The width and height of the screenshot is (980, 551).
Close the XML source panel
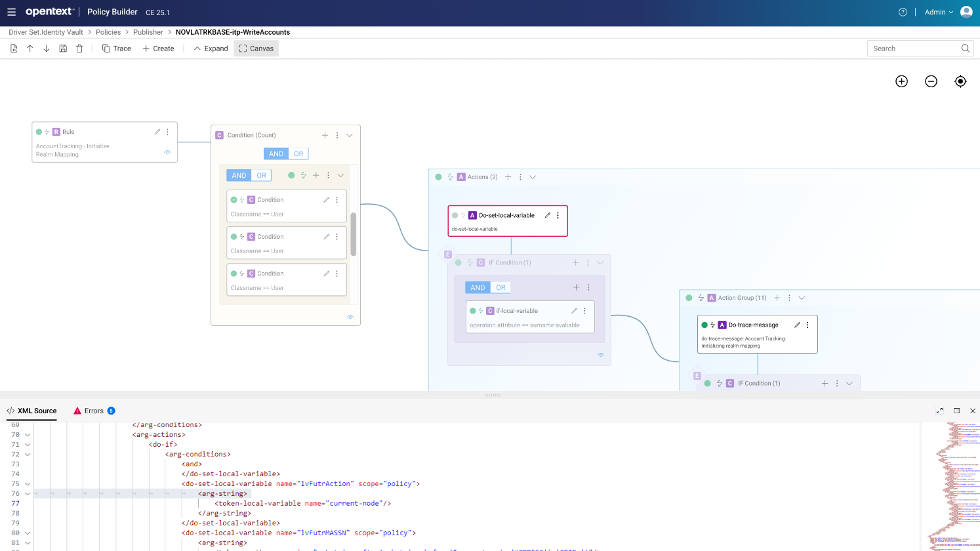pos(973,411)
